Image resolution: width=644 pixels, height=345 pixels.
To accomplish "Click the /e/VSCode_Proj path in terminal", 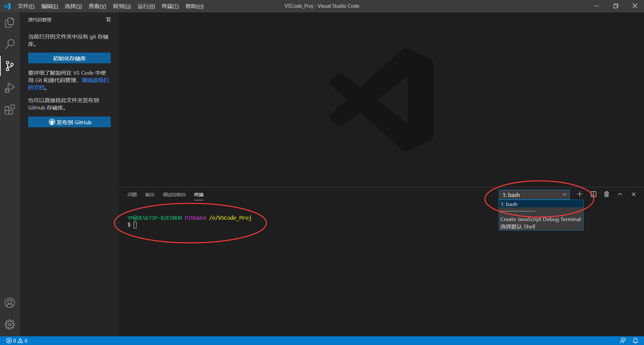I will click(230, 218).
